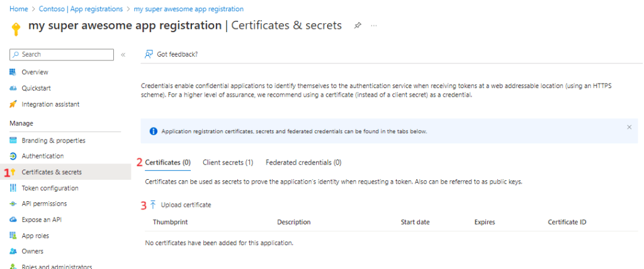
Task: Open Contoso | App registrations breadcrumb
Action: (80, 9)
